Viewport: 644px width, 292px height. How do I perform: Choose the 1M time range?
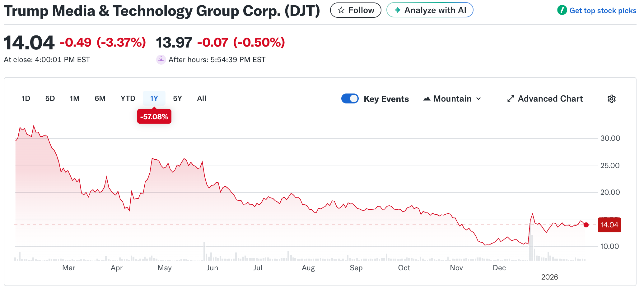75,98
